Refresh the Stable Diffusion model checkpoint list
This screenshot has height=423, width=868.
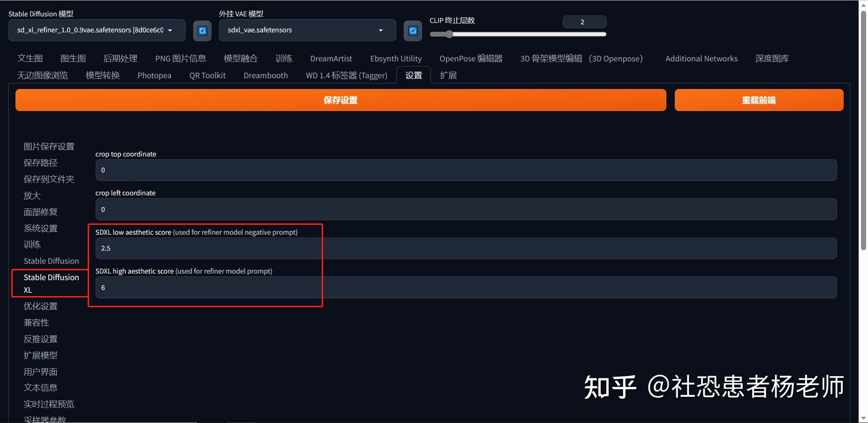click(x=202, y=30)
